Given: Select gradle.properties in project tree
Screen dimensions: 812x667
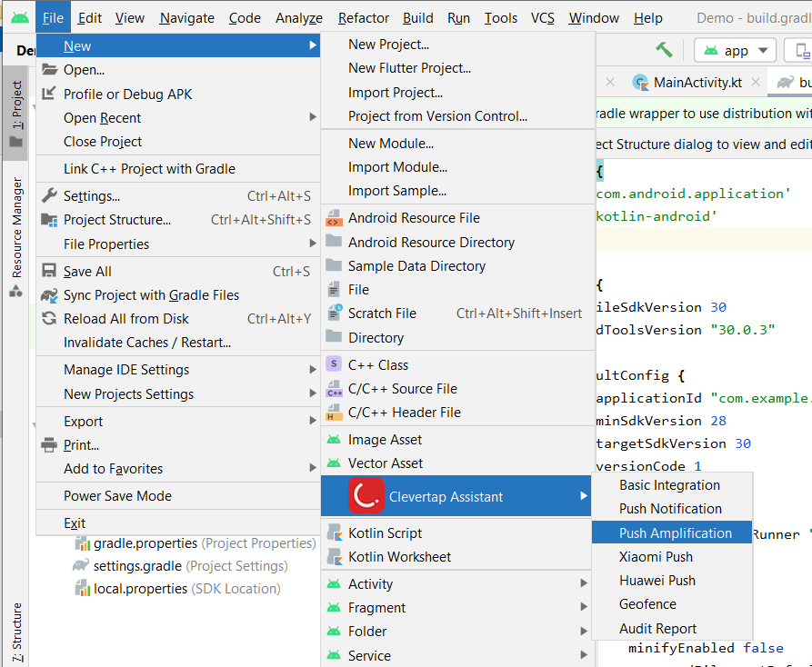Looking at the screenshot, I should [195, 543].
